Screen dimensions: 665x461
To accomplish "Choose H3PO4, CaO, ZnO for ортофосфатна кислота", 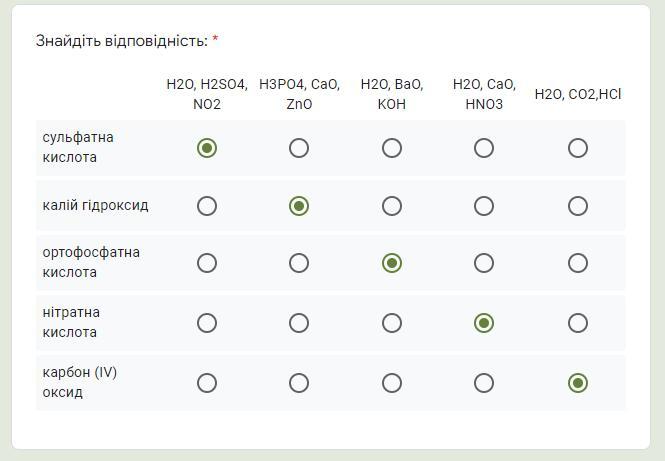I will pyautogui.click(x=299, y=263).
